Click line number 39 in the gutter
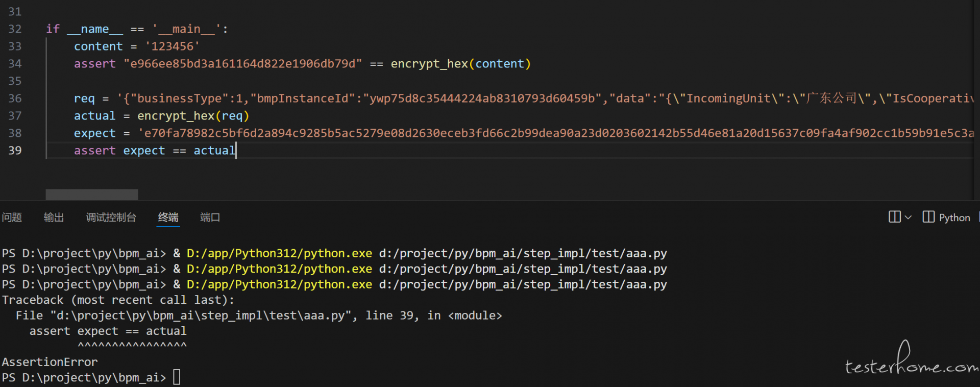The image size is (980, 387). click(15, 151)
